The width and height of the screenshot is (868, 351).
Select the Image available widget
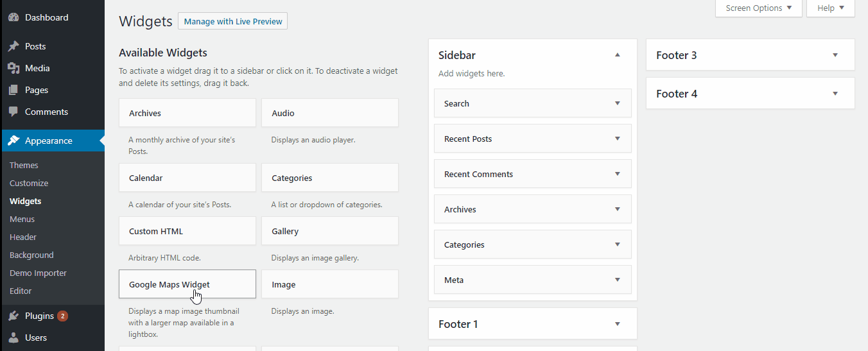click(x=330, y=284)
